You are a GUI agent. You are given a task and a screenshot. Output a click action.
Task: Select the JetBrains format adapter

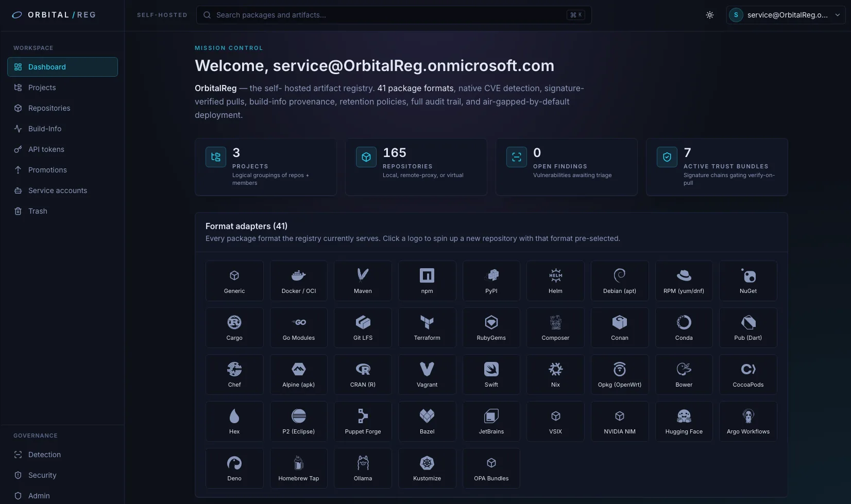click(491, 421)
